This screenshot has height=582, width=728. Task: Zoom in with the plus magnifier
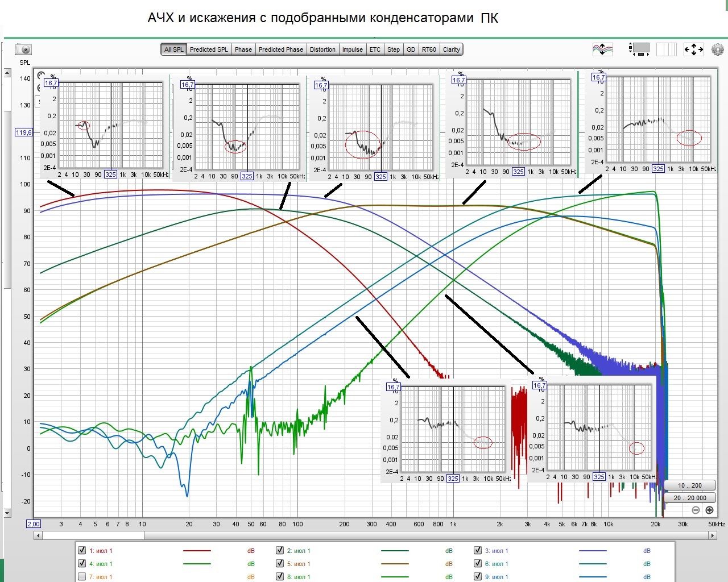pyautogui.click(x=709, y=510)
